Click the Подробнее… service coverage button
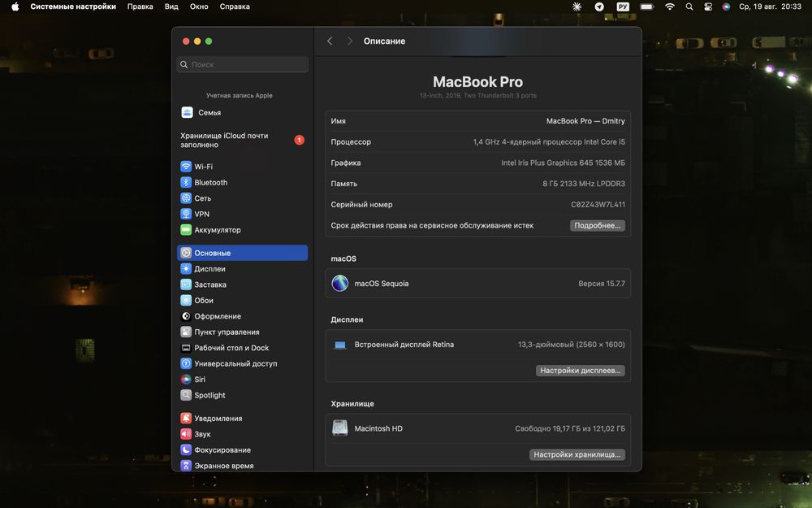The width and height of the screenshot is (812, 508). (x=598, y=225)
